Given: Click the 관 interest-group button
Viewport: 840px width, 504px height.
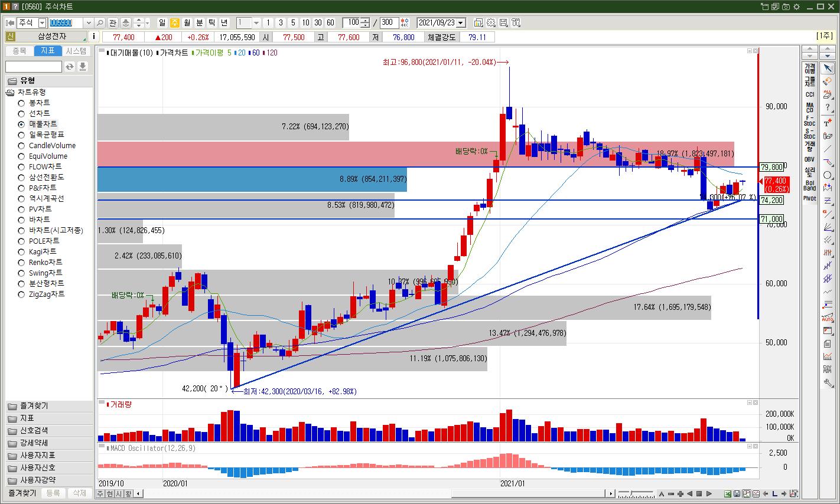Looking at the screenshot, I should [x=113, y=23].
